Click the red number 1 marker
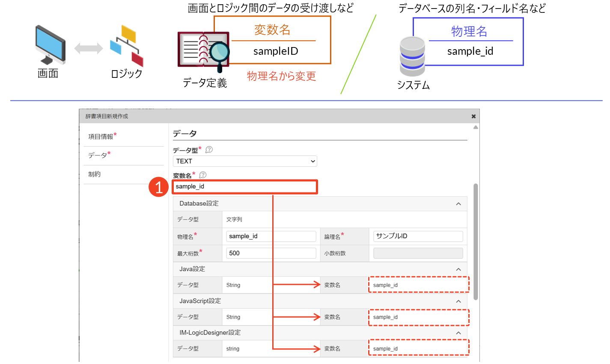 click(x=158, y=187)
